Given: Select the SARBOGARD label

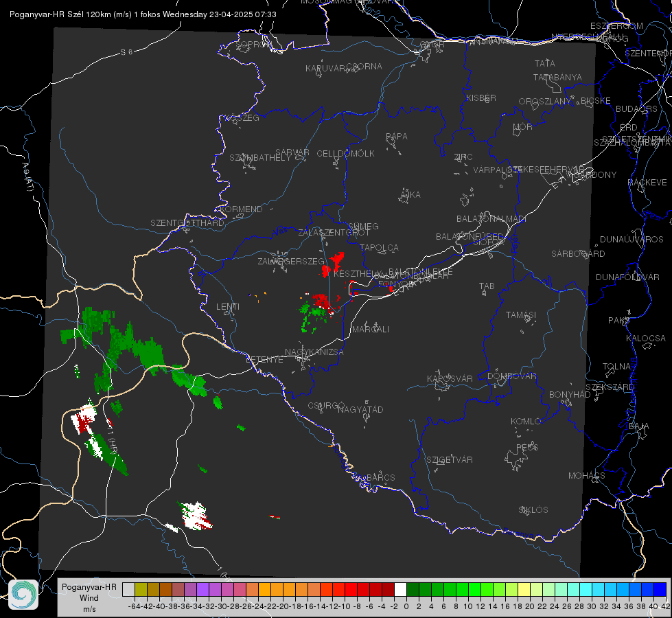Looking at the screenshot, I should coord(578,254).
